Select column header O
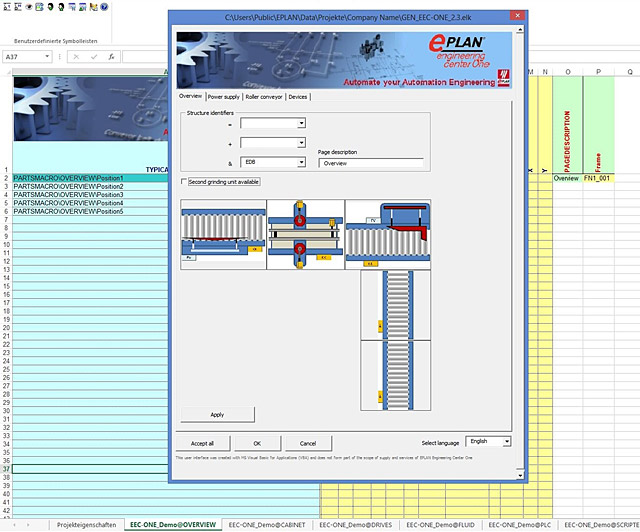 pos(567,72)
